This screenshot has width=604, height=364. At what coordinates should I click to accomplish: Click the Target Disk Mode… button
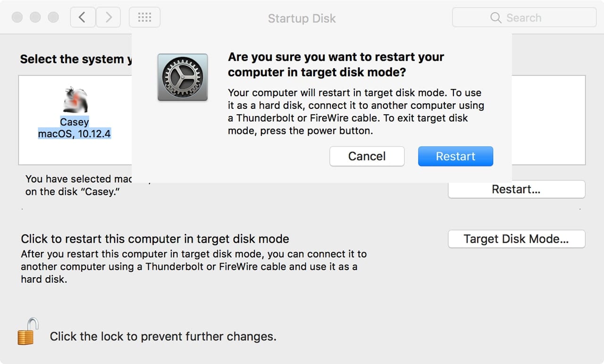pos(516,239)
